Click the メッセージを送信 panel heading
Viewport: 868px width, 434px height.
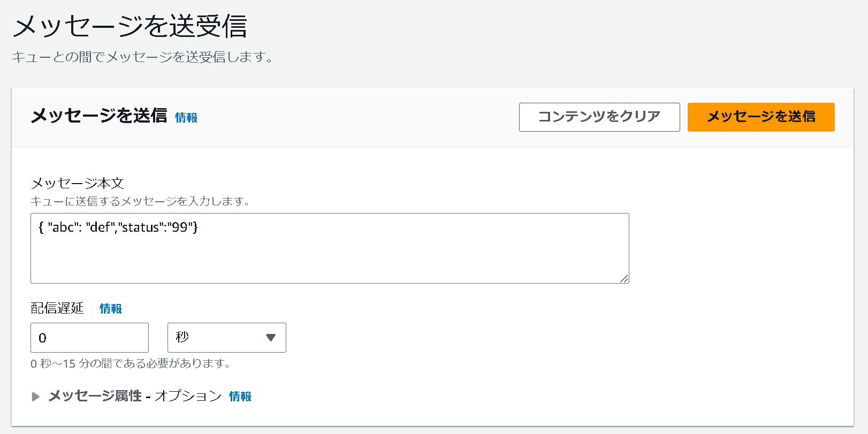point(99,116)
